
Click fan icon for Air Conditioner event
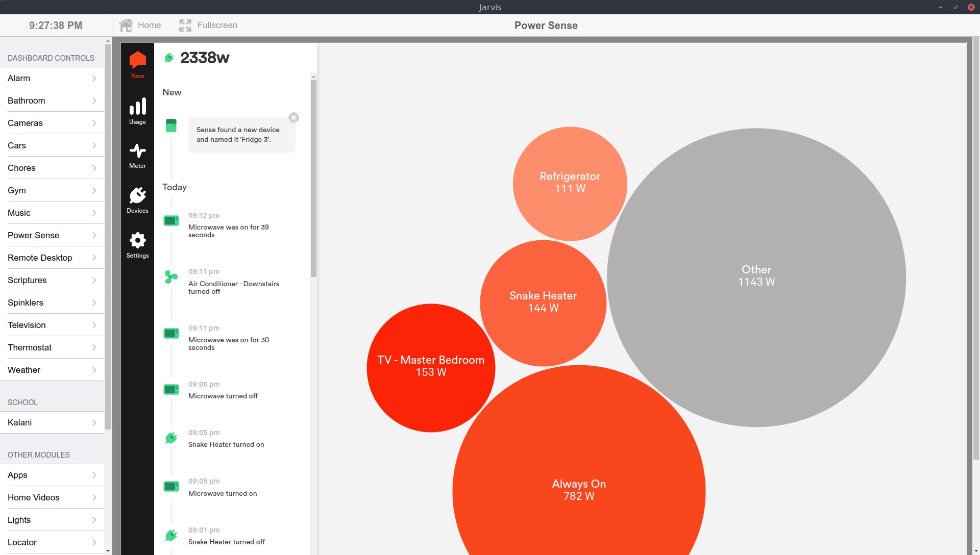(171, 277)
